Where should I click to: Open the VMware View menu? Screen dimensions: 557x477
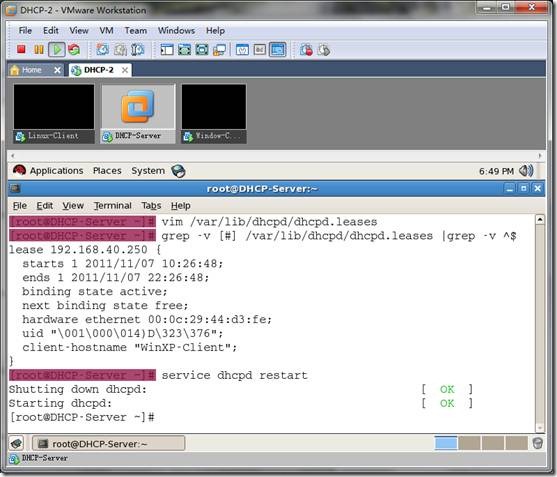tap(79, 31)
